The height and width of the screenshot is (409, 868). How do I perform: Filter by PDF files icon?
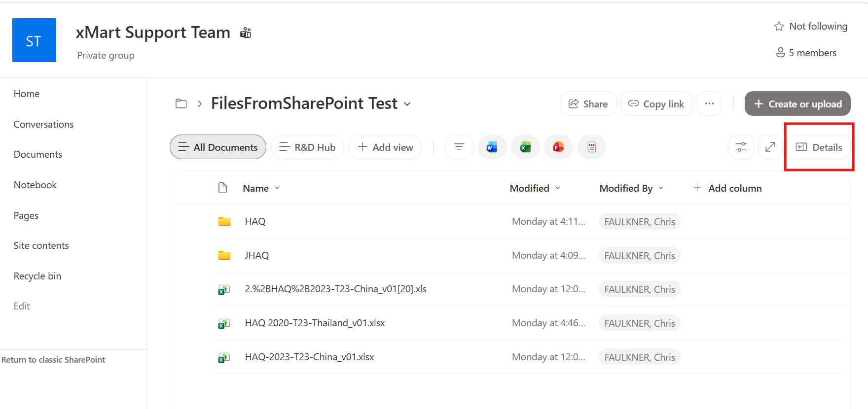tap(592, 147)
